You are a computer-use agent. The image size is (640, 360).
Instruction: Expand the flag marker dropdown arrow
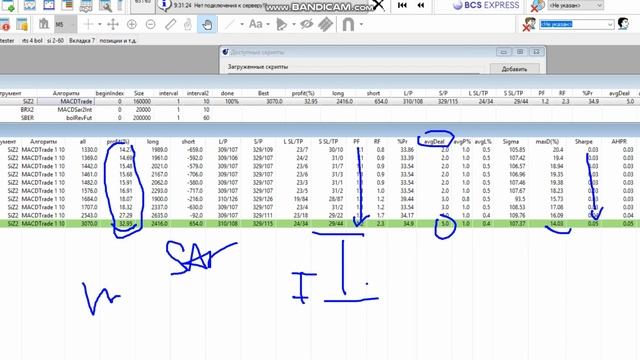293,24
